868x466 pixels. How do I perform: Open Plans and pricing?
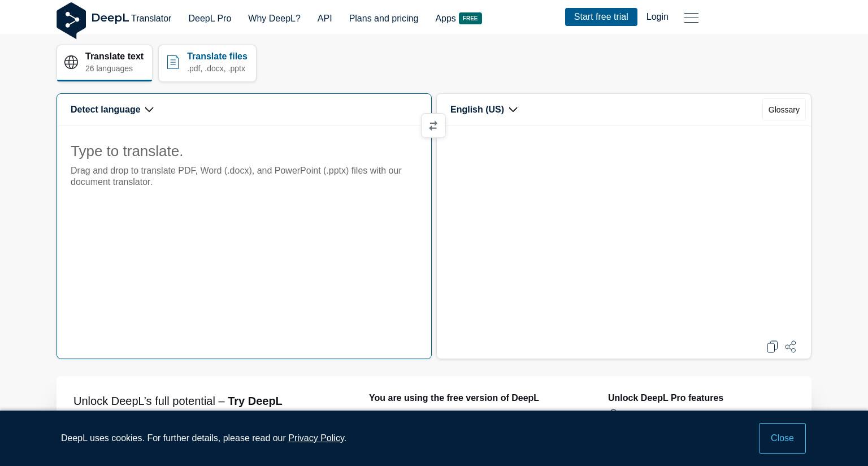tap(384, 18)
